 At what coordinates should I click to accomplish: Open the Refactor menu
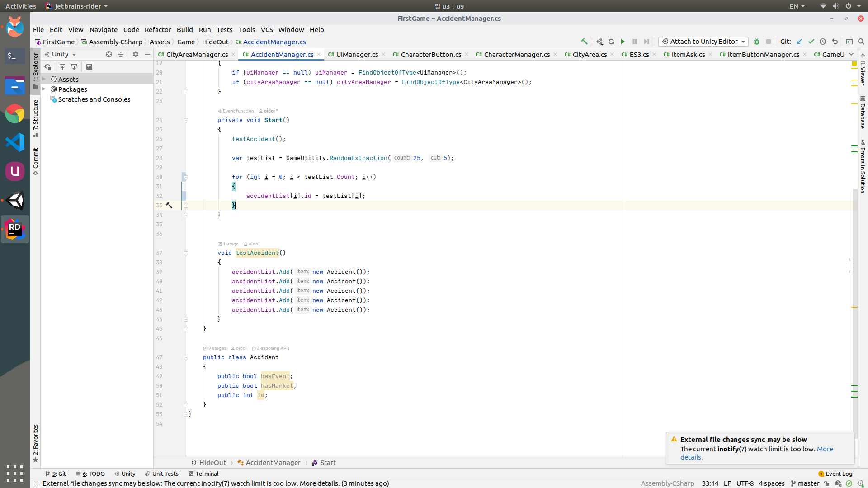(157, 30)
